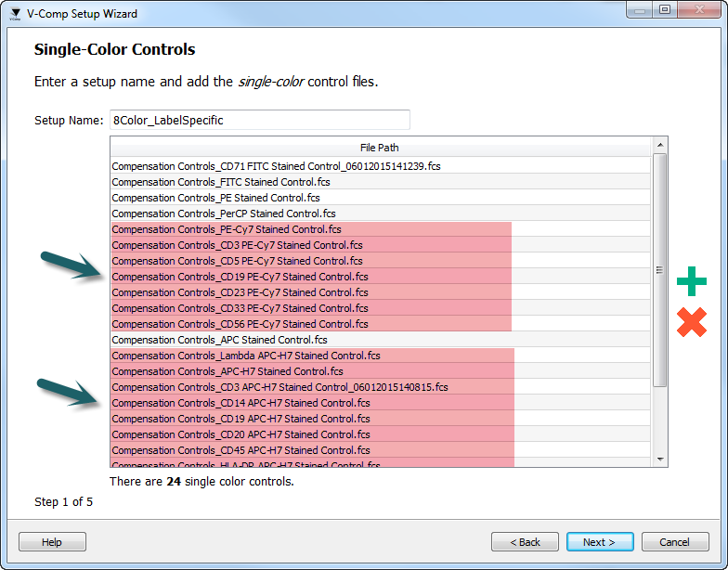Edit the Setup Name text field
Viewport: 728px width, 570px height.
[x=259, y=120]
